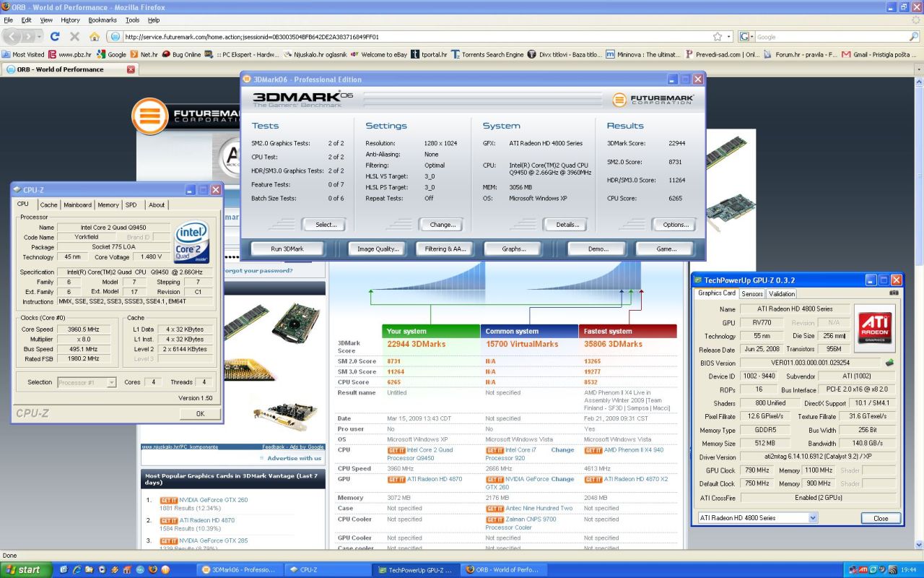The width and height of the screenshot is (924, 578).
Task: Open the Torrents Search Engine bookmark
Action: (487, 54)
